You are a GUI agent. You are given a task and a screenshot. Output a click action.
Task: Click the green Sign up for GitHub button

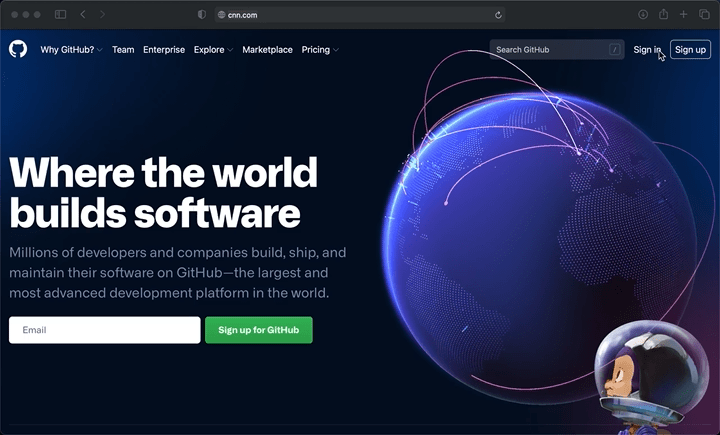coord(258,330)
